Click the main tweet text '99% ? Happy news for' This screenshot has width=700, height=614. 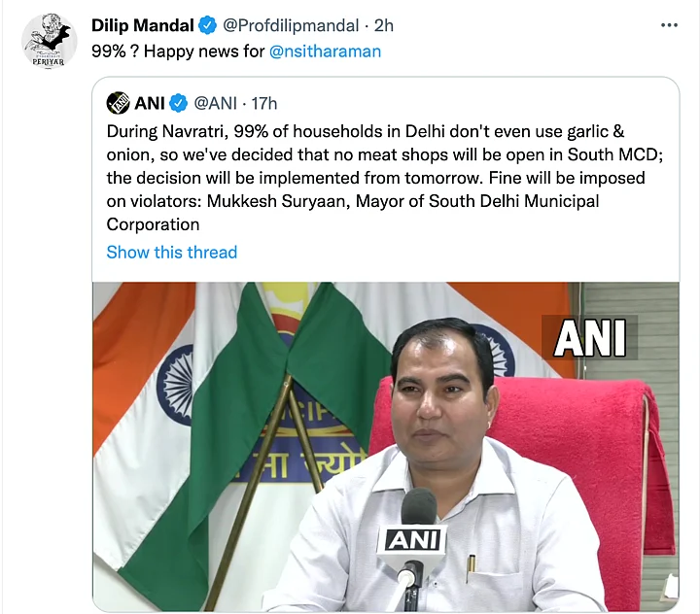point(178,51)
